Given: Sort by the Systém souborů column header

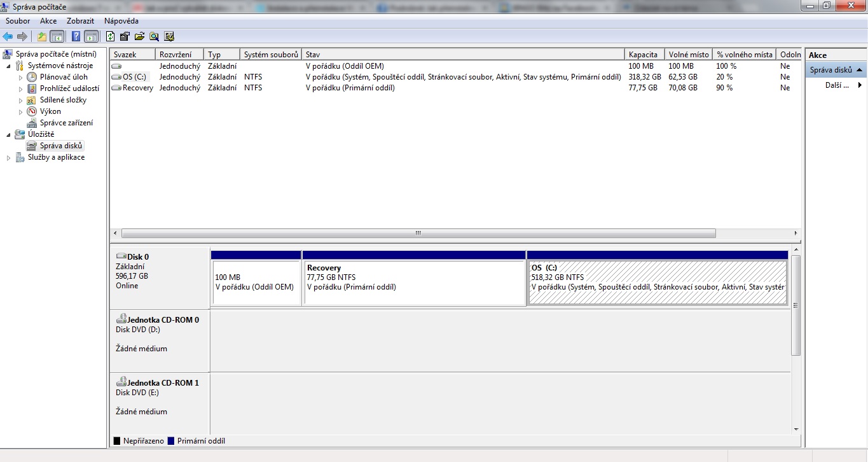Looking at the screenshot, I should 272,55.
